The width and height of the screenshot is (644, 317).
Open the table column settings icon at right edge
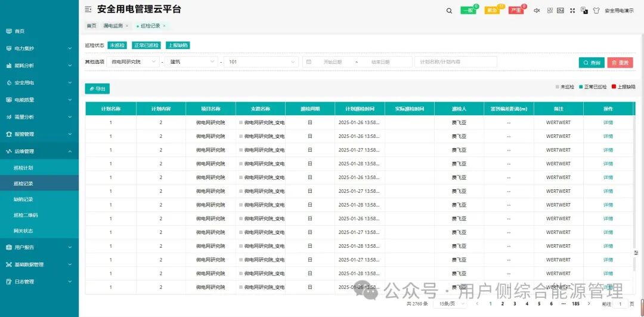636,253
